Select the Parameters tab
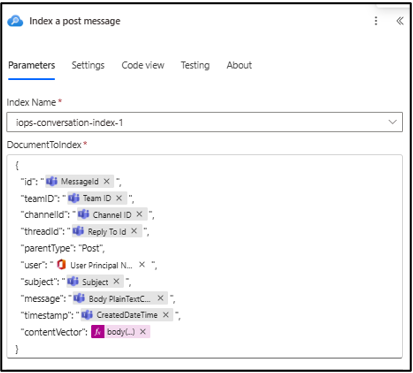This screenshot has height=373, width=413. point(32,65)
